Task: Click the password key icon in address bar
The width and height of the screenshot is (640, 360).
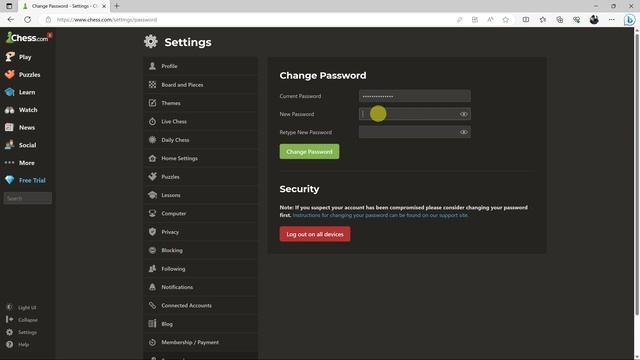Action: click(x=460, y=20)
